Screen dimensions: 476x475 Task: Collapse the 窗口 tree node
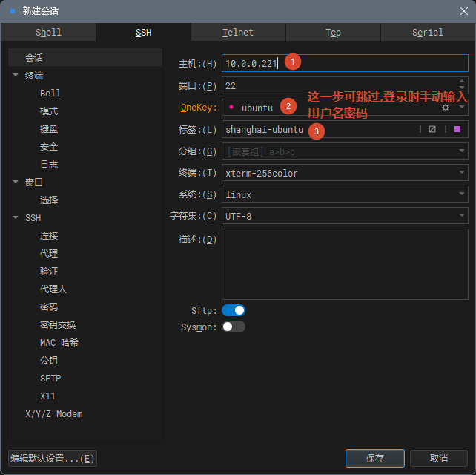tap(16, 182)
